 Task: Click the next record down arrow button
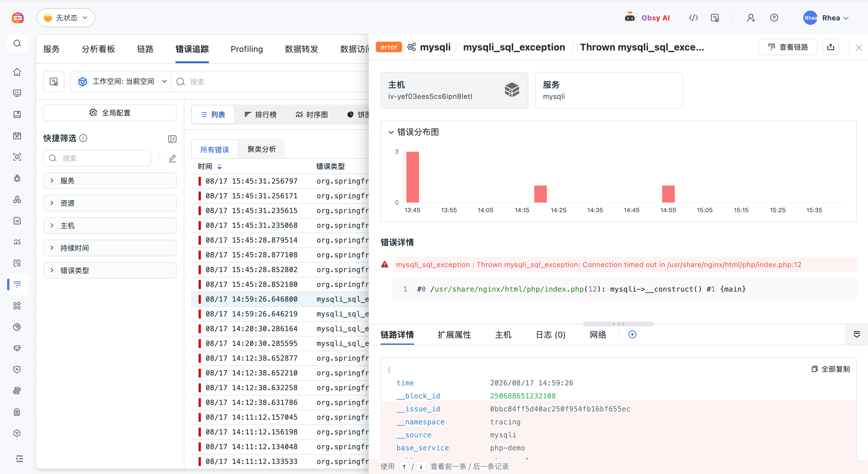tap(421, 467)
